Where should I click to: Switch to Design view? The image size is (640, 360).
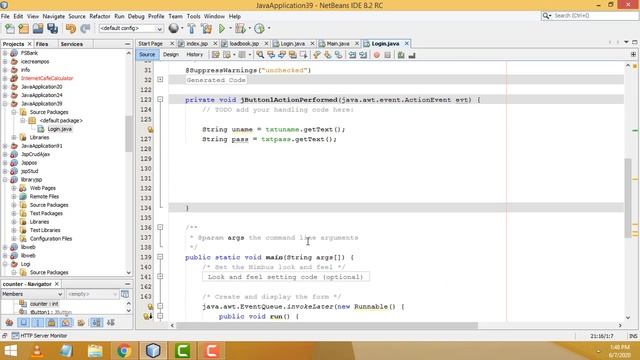click(x=171, y=54)
